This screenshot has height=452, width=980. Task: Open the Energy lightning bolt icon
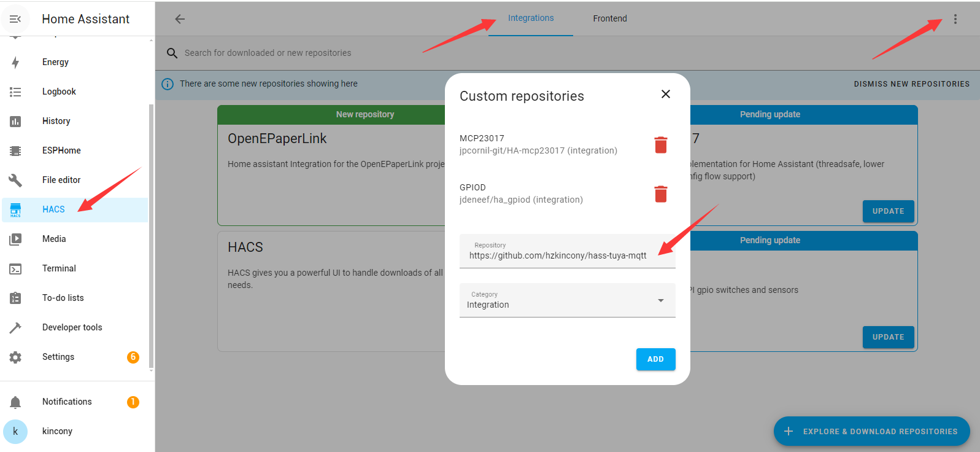pyautogui.click(x=15, y=62)
